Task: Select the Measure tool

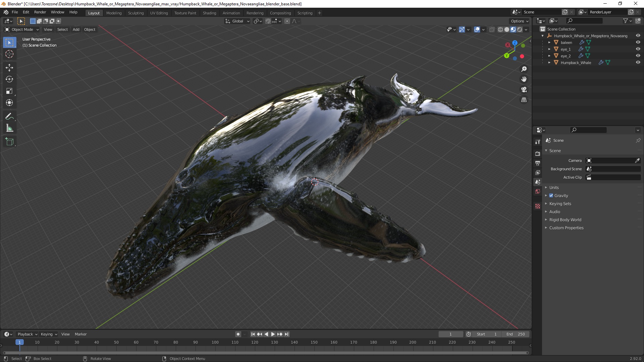Action: [9, 128]
